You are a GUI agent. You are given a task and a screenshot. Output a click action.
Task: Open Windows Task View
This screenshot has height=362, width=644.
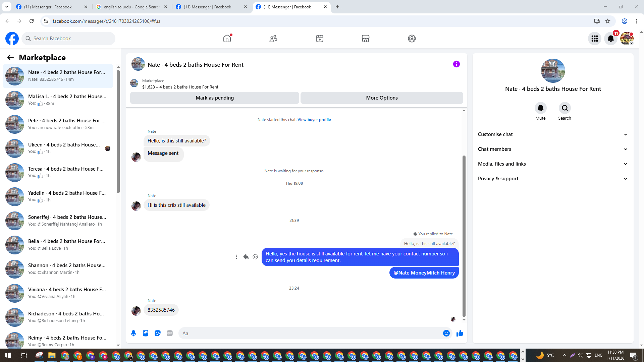point(24,355)
